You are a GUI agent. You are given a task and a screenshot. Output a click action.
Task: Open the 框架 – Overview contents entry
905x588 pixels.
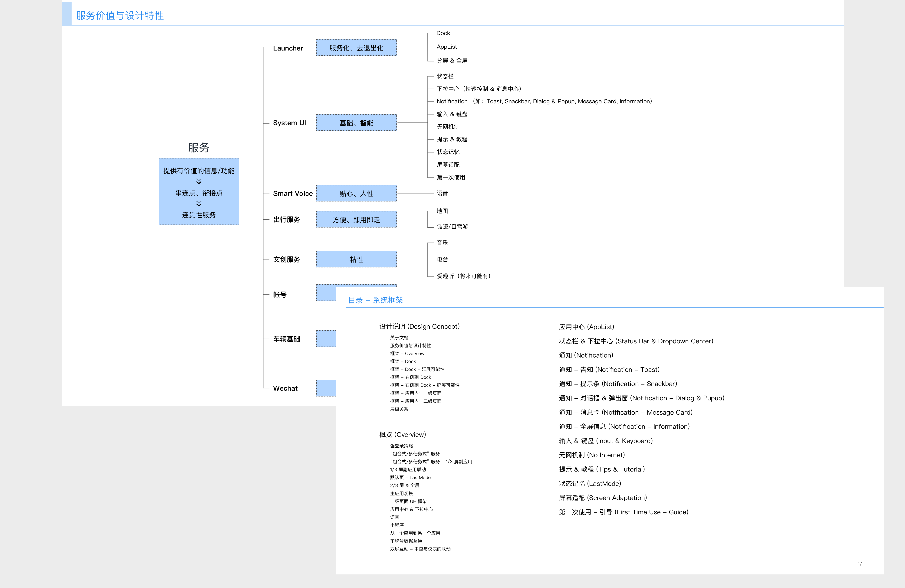click(x=407, y=354)
